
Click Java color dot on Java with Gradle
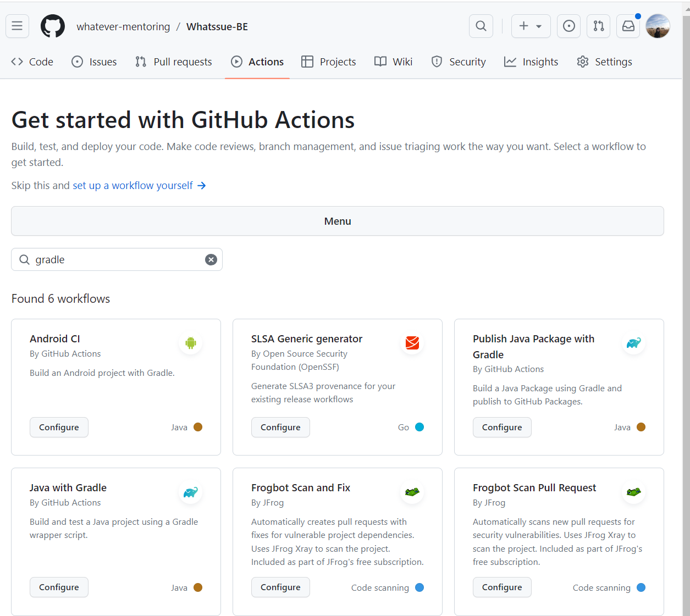pyautogui.click(x=198, y=587)
